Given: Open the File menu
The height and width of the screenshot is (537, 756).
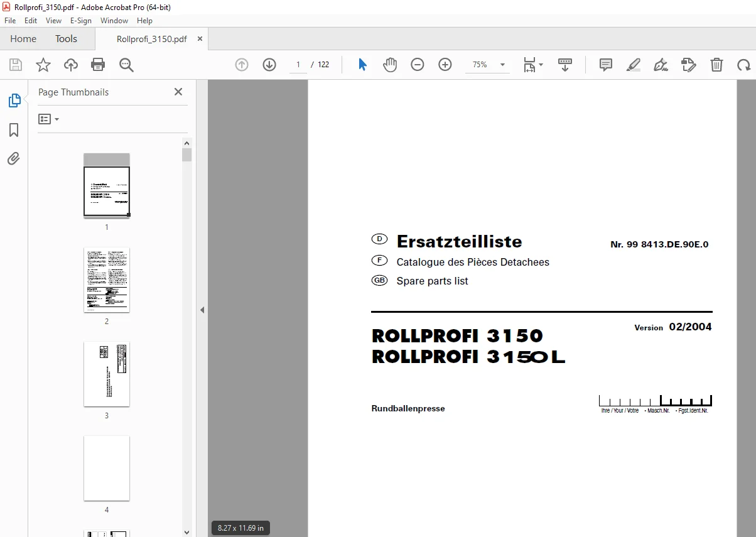Looking at the screenshot, I should (x=10, y=21).
